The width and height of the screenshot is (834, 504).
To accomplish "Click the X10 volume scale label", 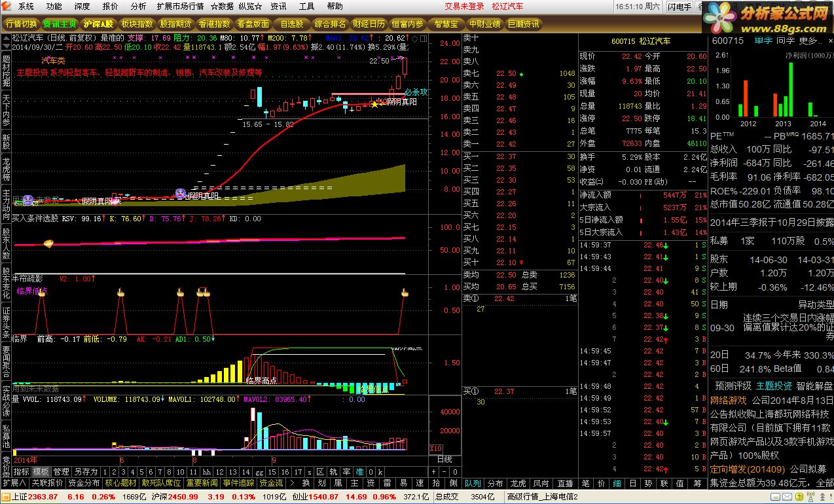I will [x=435, y=448].
